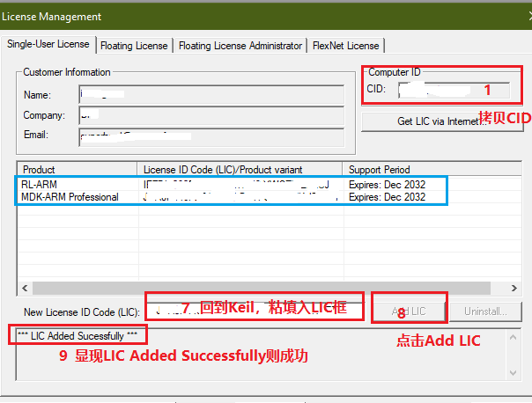Open the Floating License Administrator tab
The width and height of the screenshot is (532, 403).
click(x=240, y=46)
